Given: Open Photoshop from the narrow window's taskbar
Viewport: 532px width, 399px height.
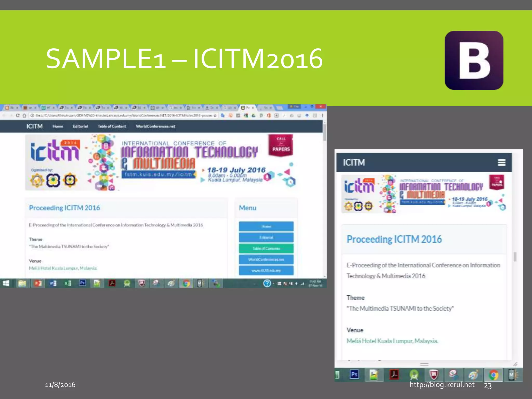Looking at the screenshot, I should [x=354, y=375].
